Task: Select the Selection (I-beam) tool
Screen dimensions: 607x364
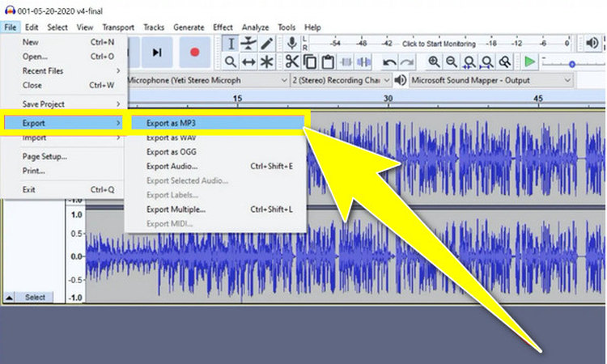Action: coord(231,44)
